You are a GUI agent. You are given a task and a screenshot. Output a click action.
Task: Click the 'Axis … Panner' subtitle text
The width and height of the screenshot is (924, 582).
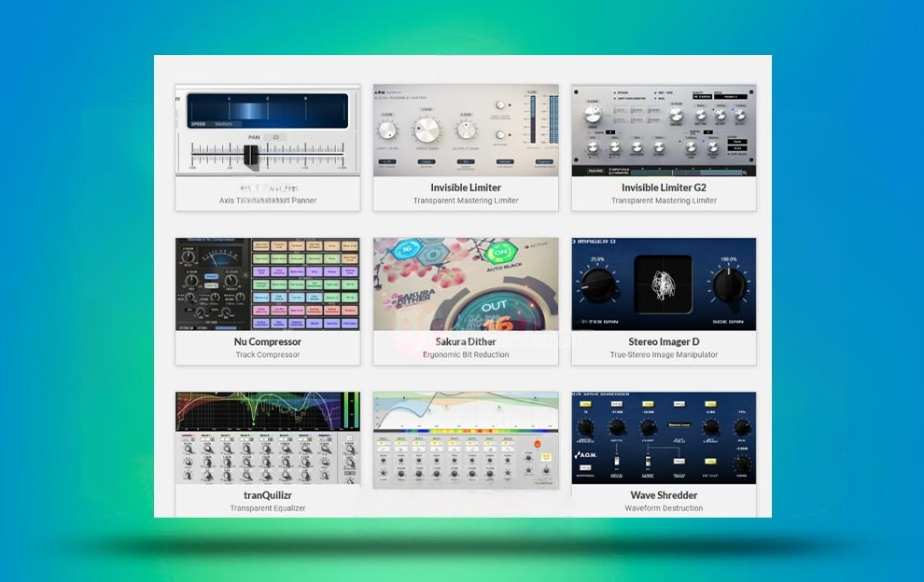(x=268, y=201)
